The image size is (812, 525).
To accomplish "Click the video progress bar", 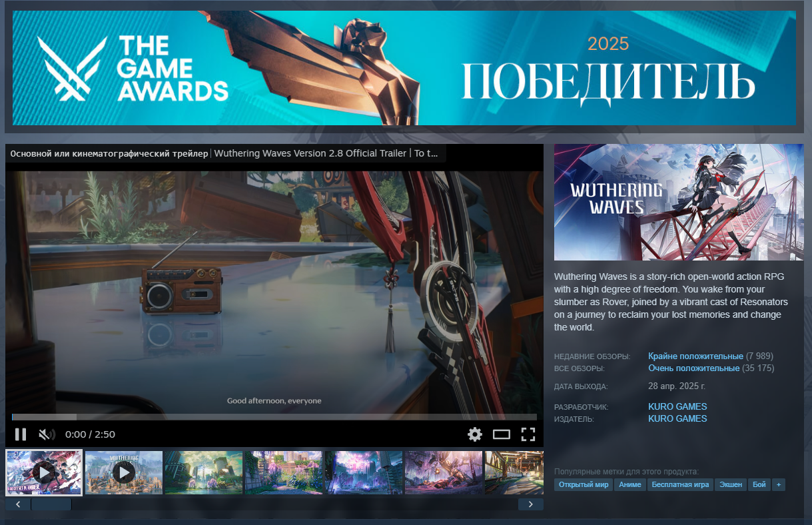I will click(x=274, y=417).
